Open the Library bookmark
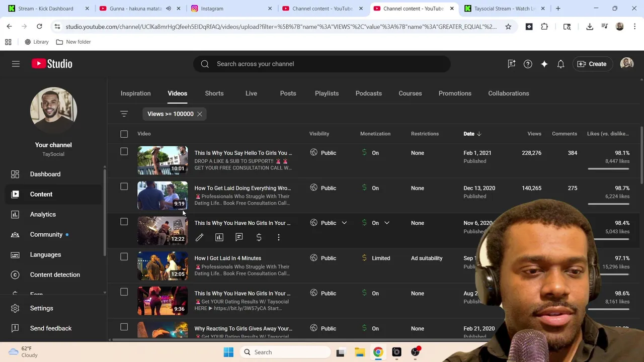The width and height of the screenshot is (644, 362). coord(36,42)
